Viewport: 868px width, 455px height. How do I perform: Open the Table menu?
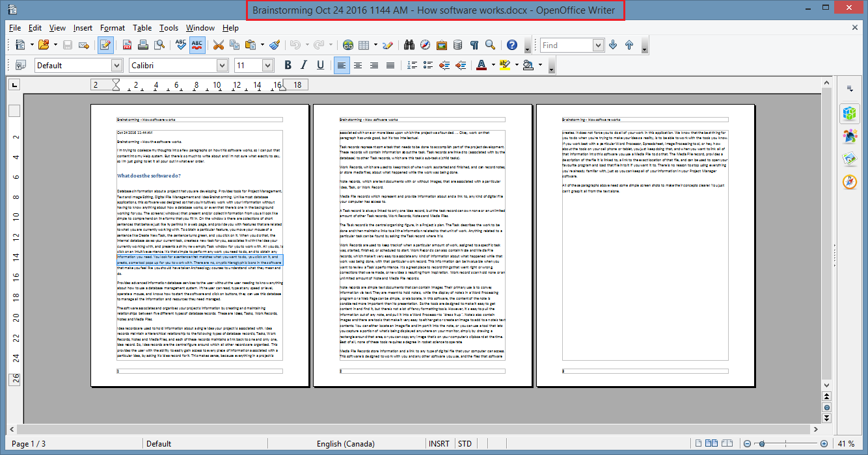pos(142,28)
